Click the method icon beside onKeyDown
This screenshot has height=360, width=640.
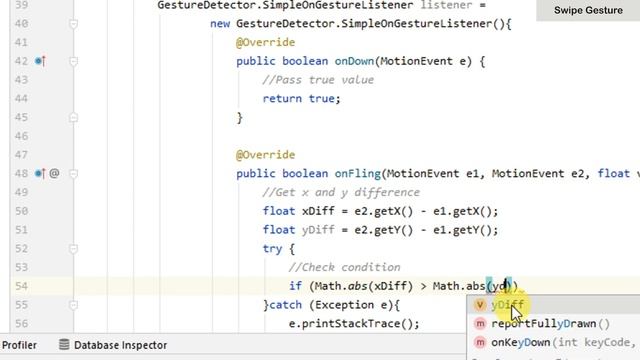coord(480,342)
